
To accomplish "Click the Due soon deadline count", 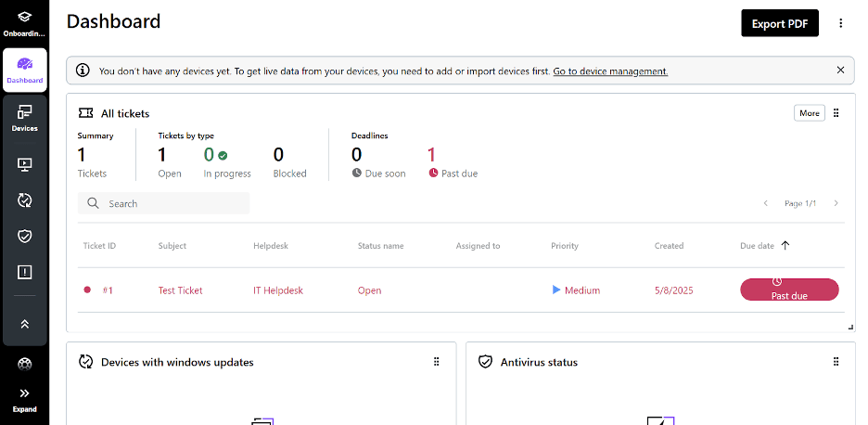I will pos(356,155).
